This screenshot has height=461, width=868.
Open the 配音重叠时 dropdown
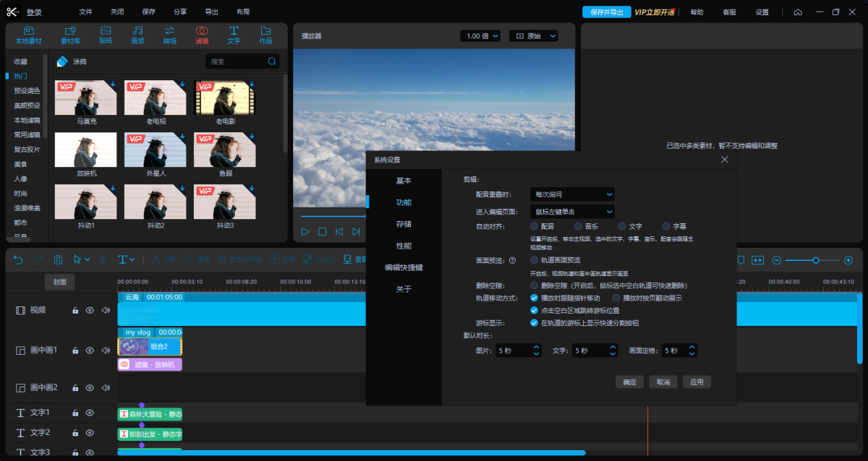click(572, 194)
